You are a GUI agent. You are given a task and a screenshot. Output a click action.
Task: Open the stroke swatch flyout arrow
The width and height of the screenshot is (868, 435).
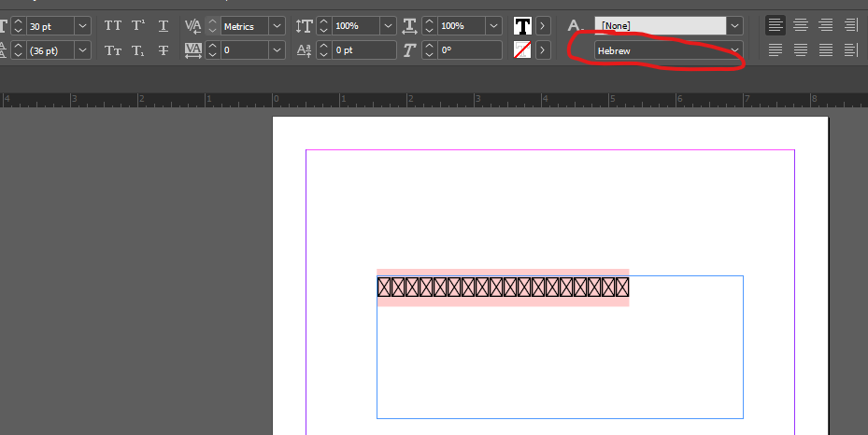click(x=543, y=50)
